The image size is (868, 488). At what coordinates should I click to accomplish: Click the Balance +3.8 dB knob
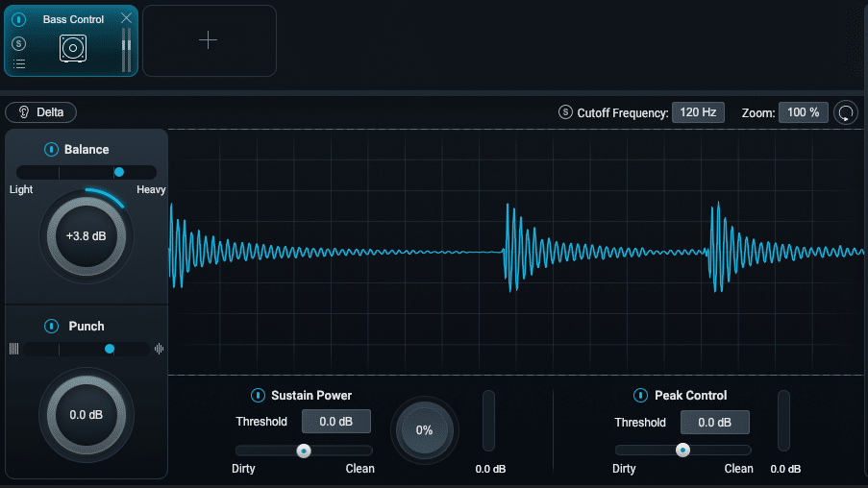pyautogui.click(x=87, y=236)
